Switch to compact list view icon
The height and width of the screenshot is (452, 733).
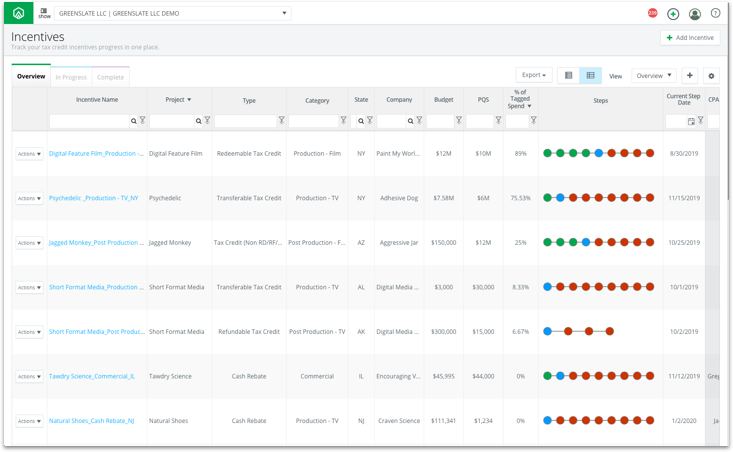click(568, 75)
